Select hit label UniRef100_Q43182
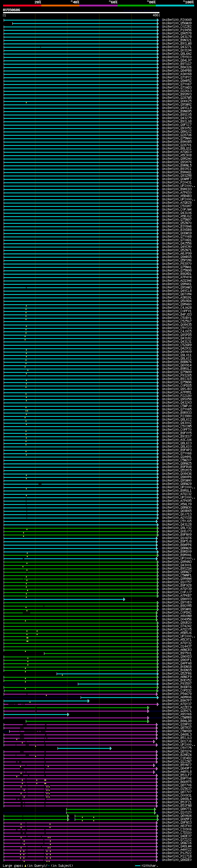The width and height of the screenshot is (197, 868). coord(177,338)
